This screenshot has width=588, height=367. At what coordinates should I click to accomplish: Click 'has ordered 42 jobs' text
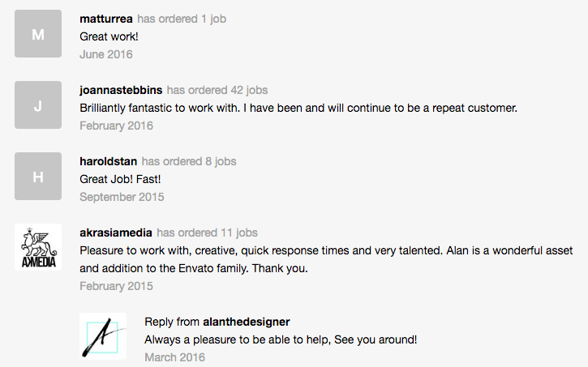(x=217, y=90)
